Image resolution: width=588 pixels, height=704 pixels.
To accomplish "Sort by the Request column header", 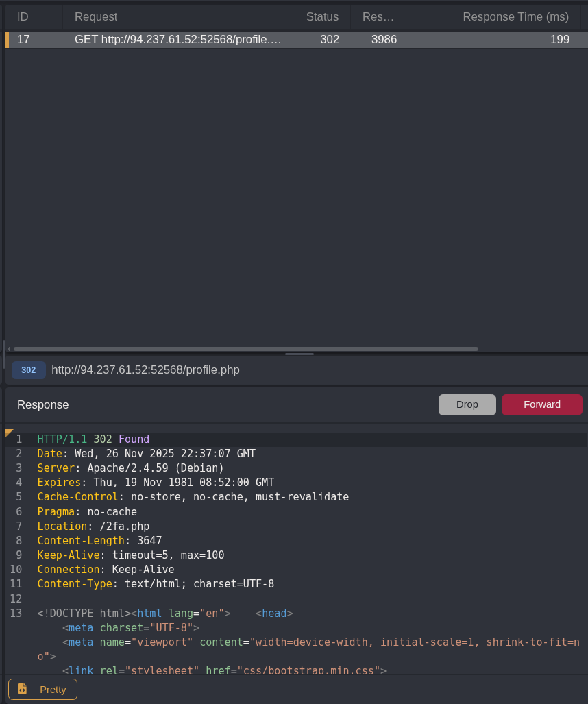I will [x=96, y=16].
